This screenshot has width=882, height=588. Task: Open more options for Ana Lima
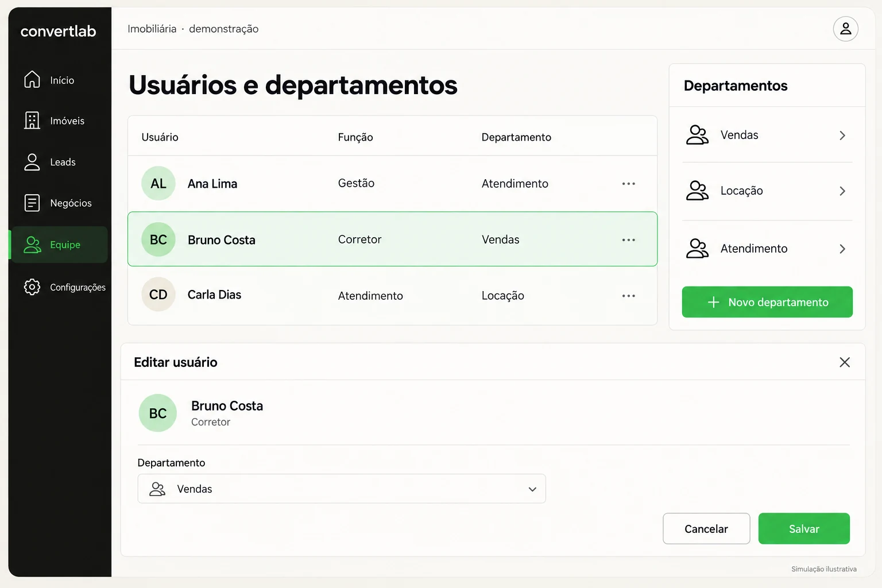tap(628, 184)
